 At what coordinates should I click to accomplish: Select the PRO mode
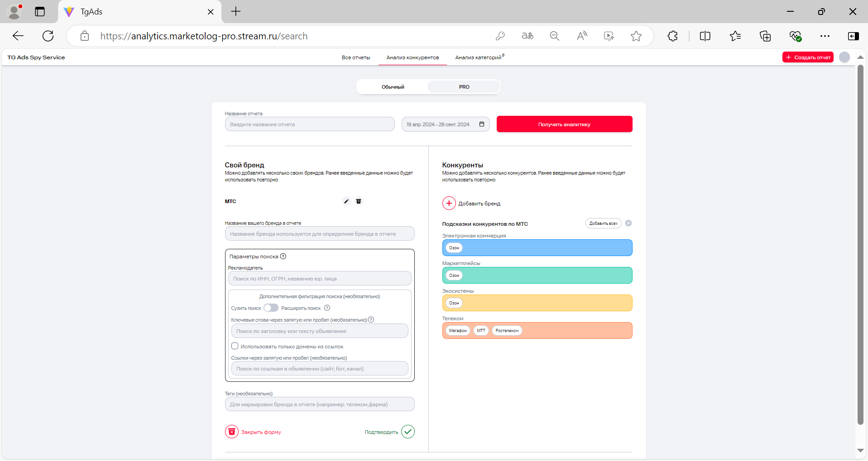(x=464, y=87)
